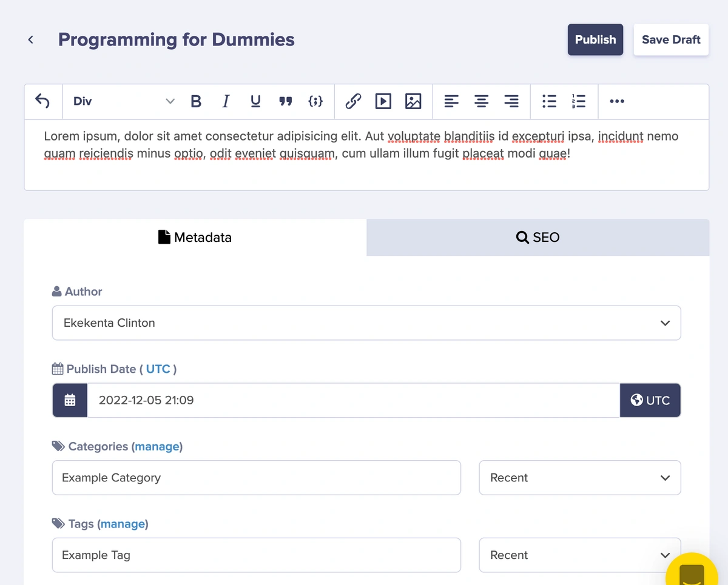Screen dimensions: 728x585
Task: Click the manage link next to Categories
Action: [x=157, y=447]
